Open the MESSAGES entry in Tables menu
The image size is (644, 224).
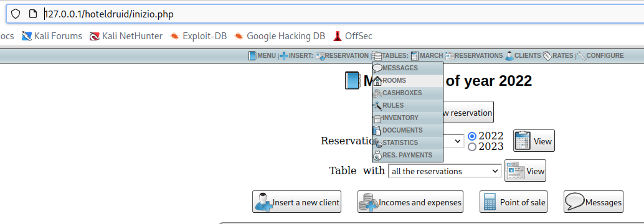(407, 68)
